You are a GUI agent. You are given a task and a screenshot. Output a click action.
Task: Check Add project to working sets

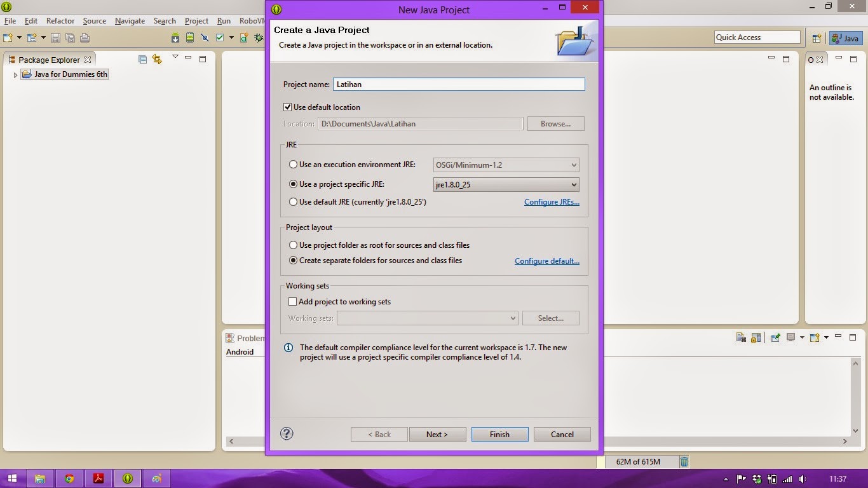click(x=293, y=302)
